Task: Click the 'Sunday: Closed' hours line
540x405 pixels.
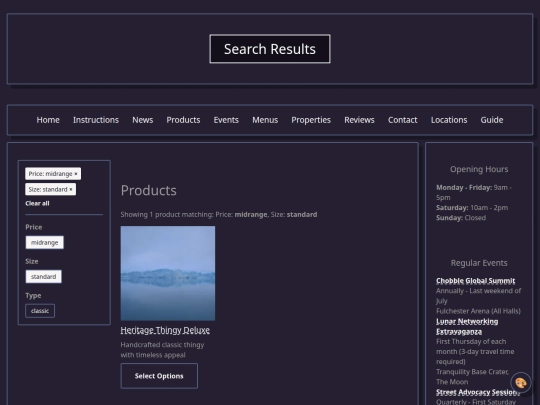Action: [461, 218]
